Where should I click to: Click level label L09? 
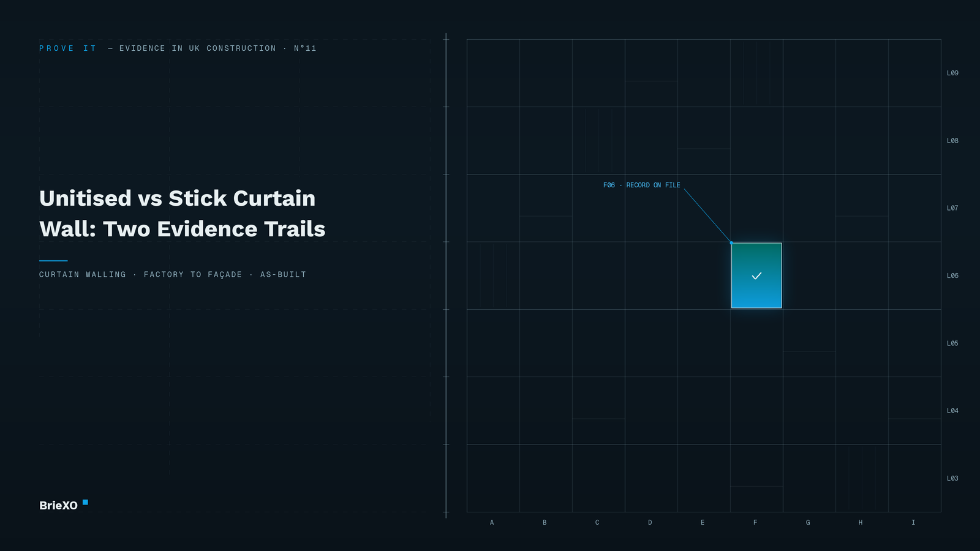pyautogui.click(x=952, y=73)
